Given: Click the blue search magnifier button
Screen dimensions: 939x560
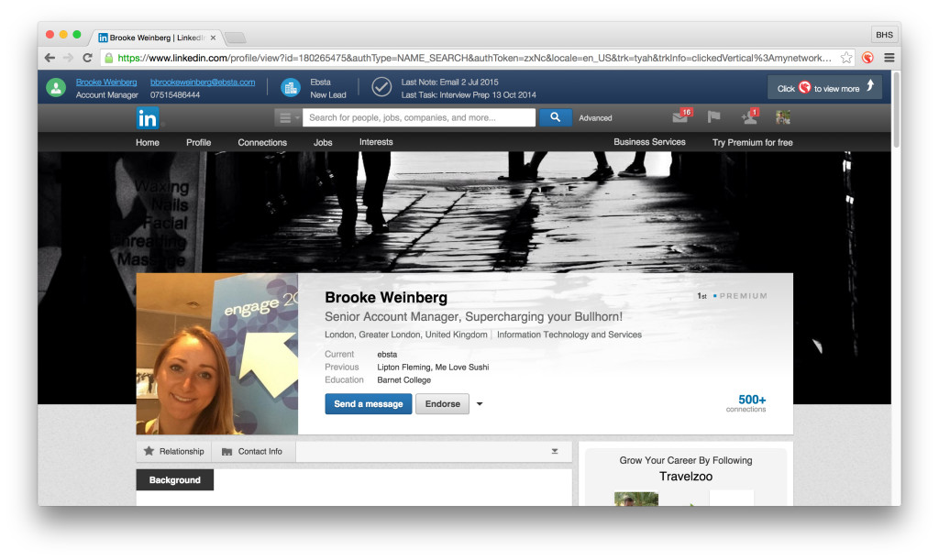Looking at the screenshot, I should pos(555,117).
